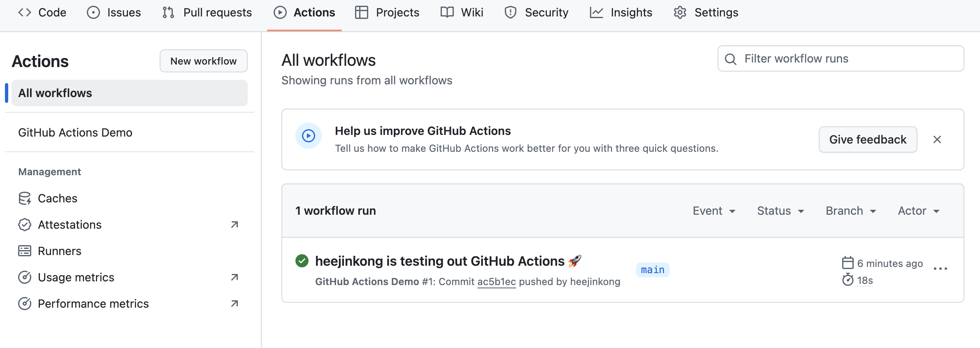The width and height of the screenshot is (980, 348).
Task: Open repository Settings tab
Action: [x=706, y=12]
